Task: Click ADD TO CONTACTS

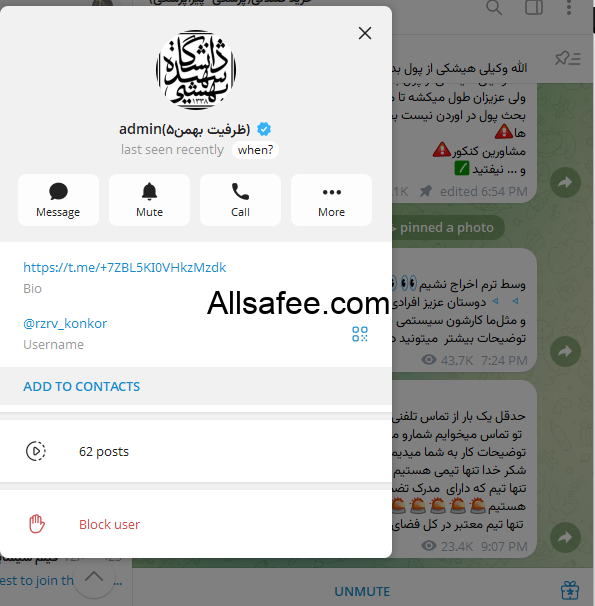Action: (82, 386)
